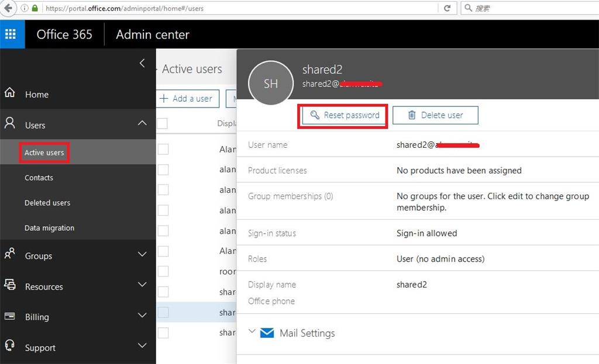Expand the Billing section chevron

(142, 315)
